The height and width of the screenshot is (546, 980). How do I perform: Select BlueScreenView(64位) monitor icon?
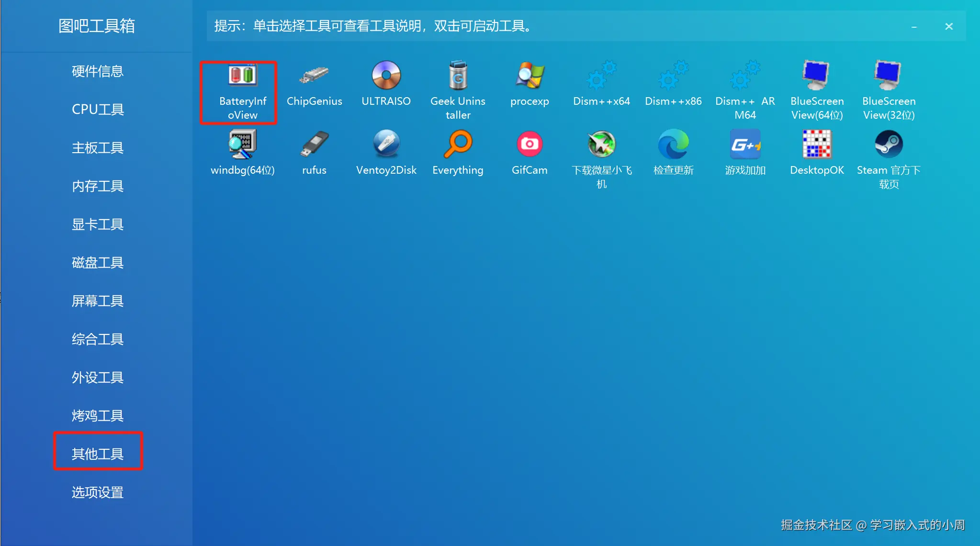[817, 76]
